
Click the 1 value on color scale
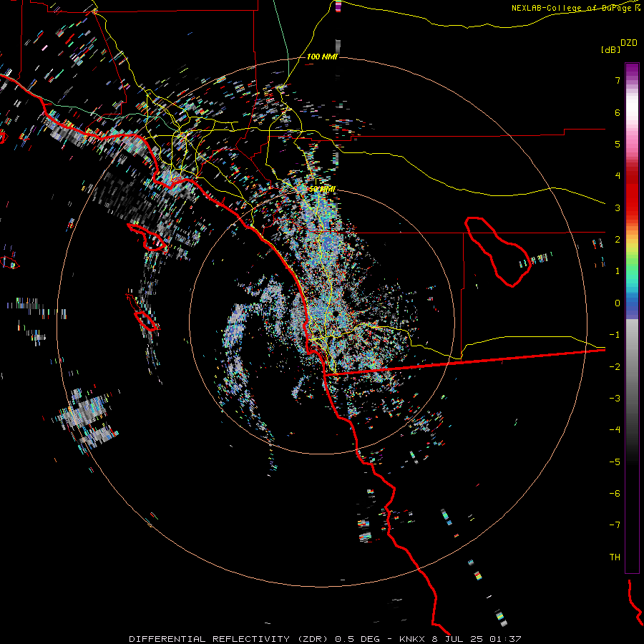pyautogui.click(x=618, y=271)
